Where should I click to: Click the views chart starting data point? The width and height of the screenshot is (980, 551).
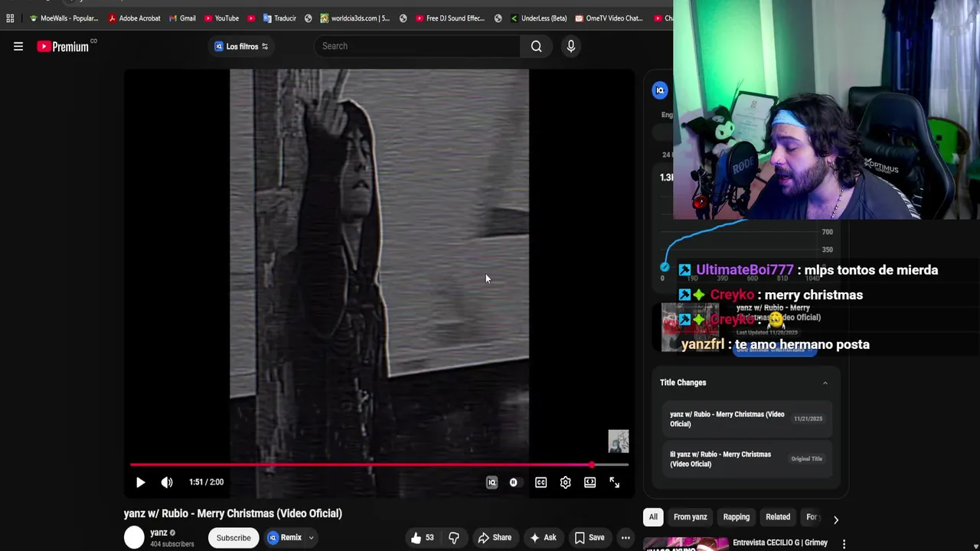665,267
